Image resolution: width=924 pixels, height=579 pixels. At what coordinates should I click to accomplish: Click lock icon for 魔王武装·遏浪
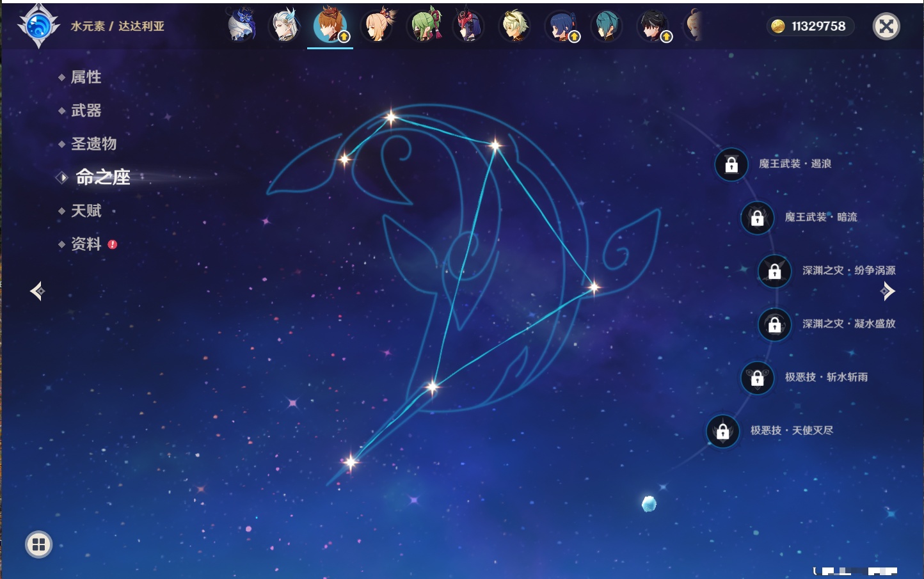point(731,164)
